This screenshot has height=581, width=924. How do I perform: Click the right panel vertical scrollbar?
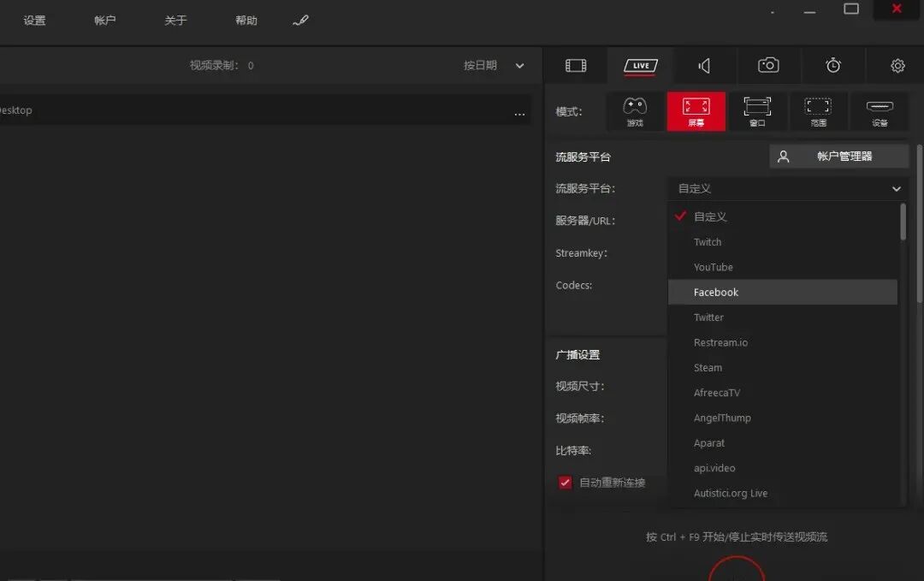pyautogui.click(x=920, y=224)
